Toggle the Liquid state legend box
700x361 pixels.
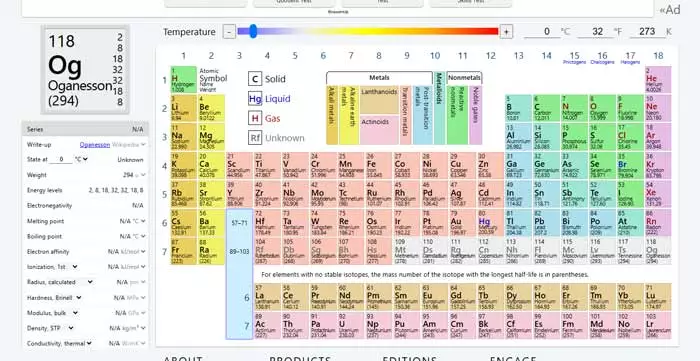(255, 99)
